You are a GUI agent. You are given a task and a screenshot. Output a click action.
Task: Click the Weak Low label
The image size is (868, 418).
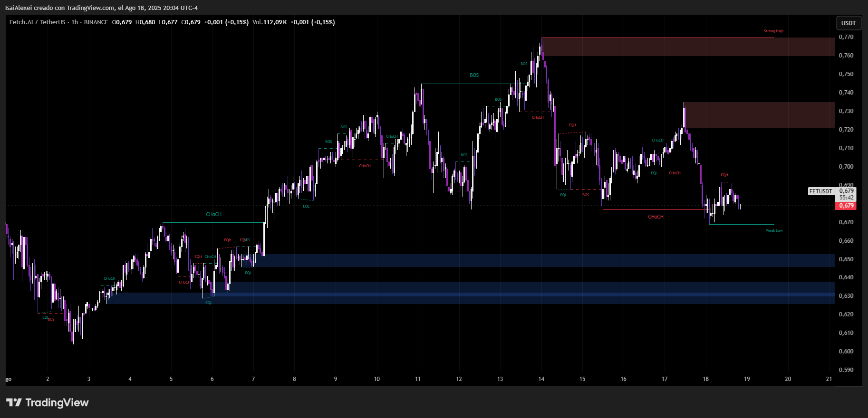pos(774,231)
